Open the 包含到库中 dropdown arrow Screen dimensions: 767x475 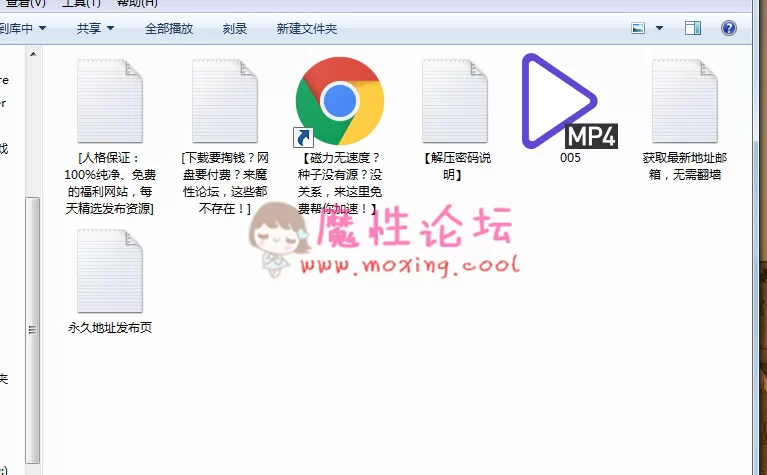click(43, 28)
